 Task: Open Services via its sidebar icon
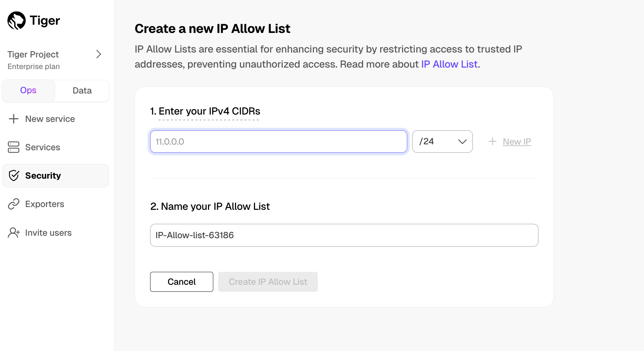pyautogui.click(x=13, y=147)
